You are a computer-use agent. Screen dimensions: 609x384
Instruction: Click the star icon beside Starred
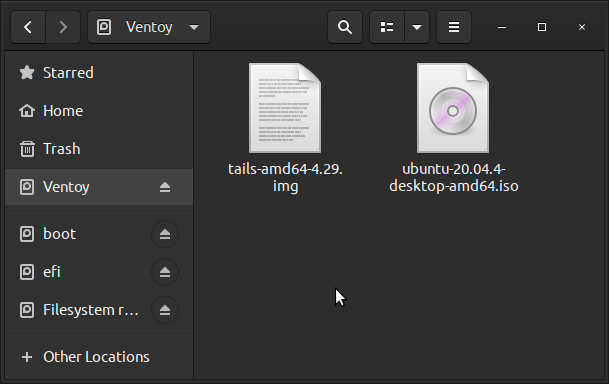[27, 73]
